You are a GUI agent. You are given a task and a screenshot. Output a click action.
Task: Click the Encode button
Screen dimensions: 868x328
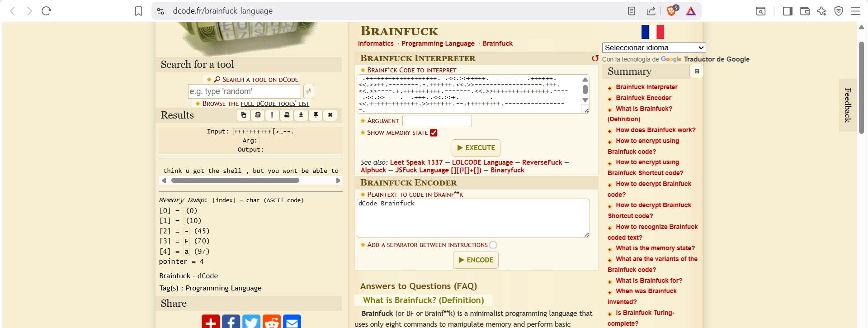coord(476,260)
